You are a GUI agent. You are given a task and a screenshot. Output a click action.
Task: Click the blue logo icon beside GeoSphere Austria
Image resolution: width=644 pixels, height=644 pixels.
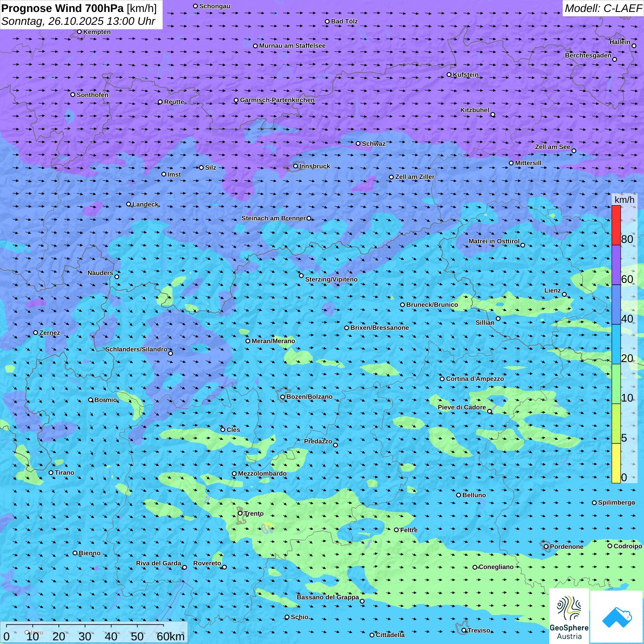(616, 617)
